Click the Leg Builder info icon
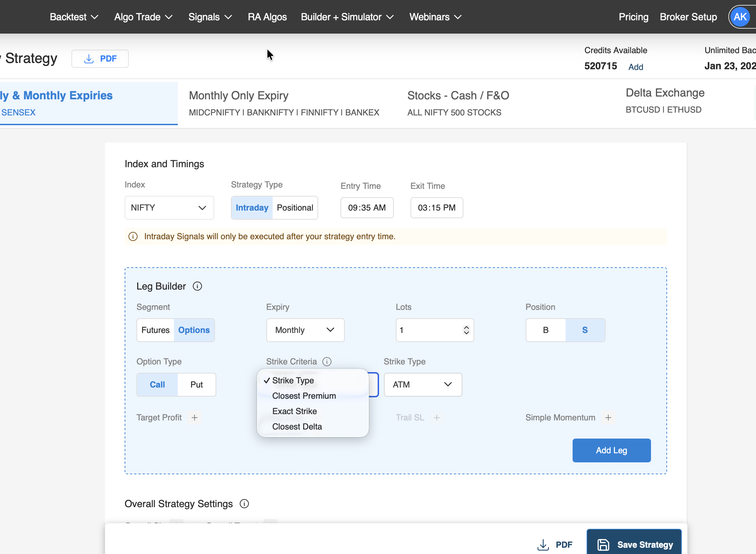This screenshot has height=554, width=756. [x=197, y=286]
